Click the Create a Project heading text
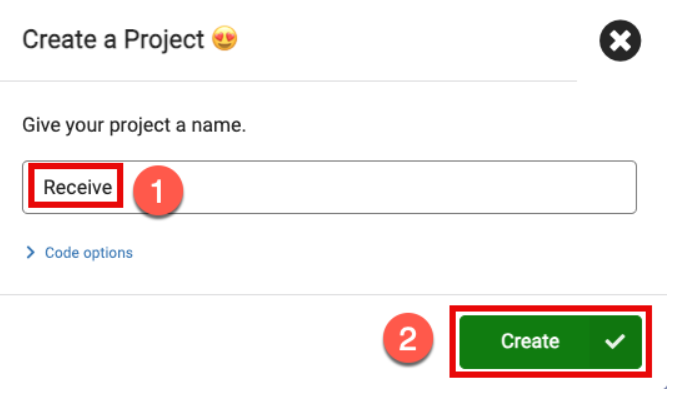693x393 pixels. point(113,39)
